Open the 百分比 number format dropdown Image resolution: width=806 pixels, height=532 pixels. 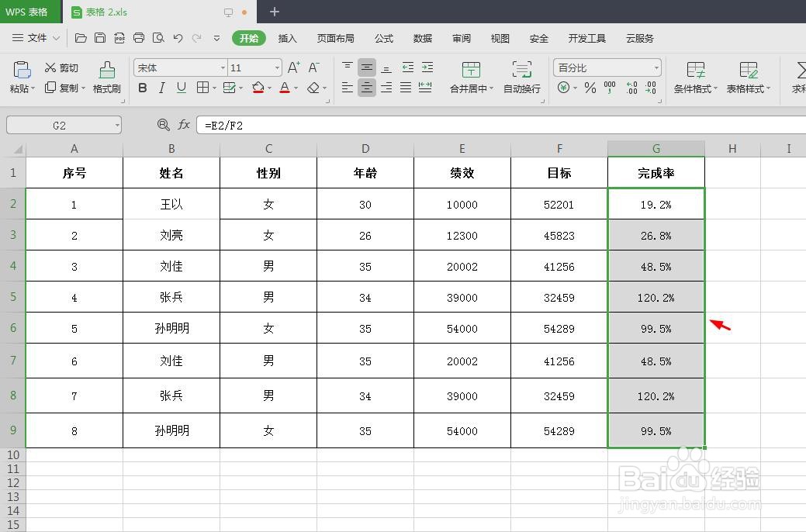658,67
